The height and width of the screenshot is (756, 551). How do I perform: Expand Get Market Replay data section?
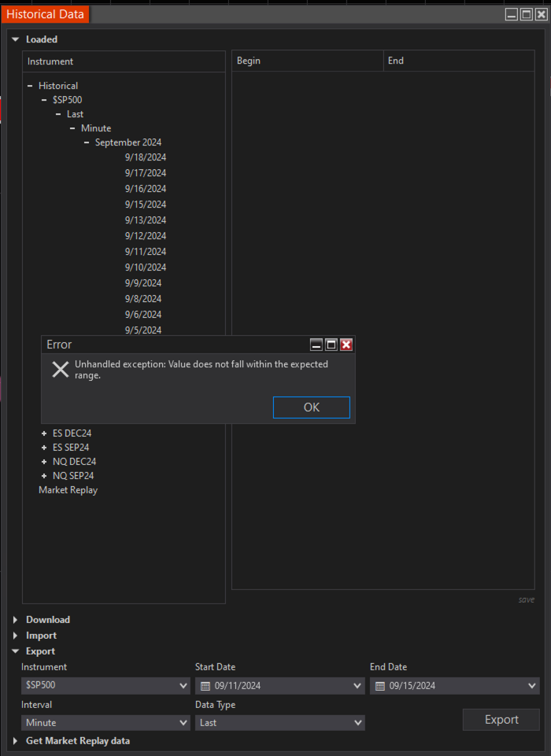coord(16,741)
